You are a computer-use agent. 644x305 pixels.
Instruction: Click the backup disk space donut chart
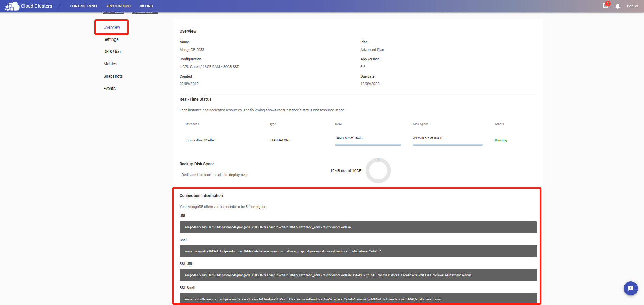click(x=378, y=171)
